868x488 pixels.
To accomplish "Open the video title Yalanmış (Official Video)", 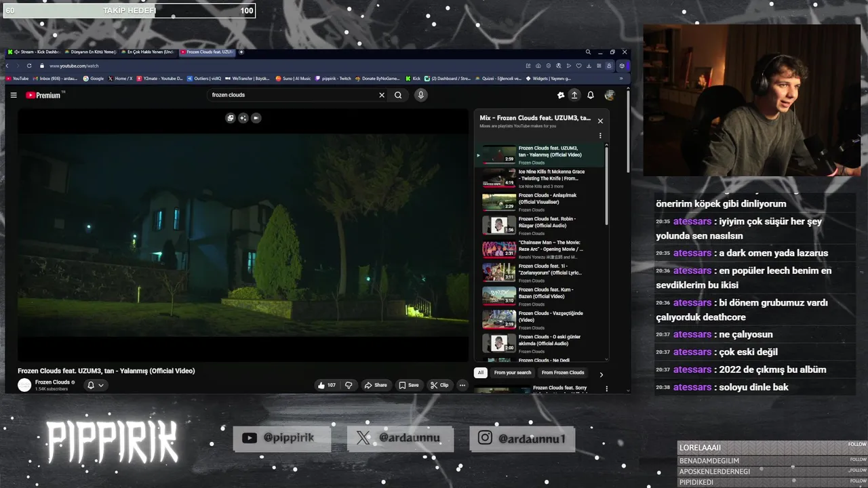I will [x=106, y=371].
